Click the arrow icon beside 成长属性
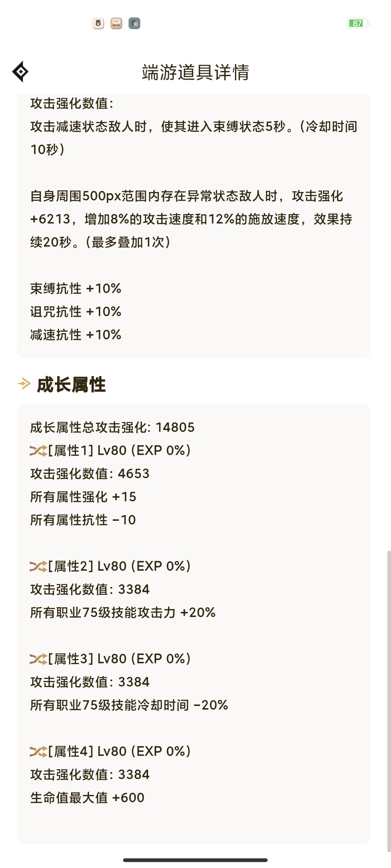 pyautogui.click(x=24, y=384)
